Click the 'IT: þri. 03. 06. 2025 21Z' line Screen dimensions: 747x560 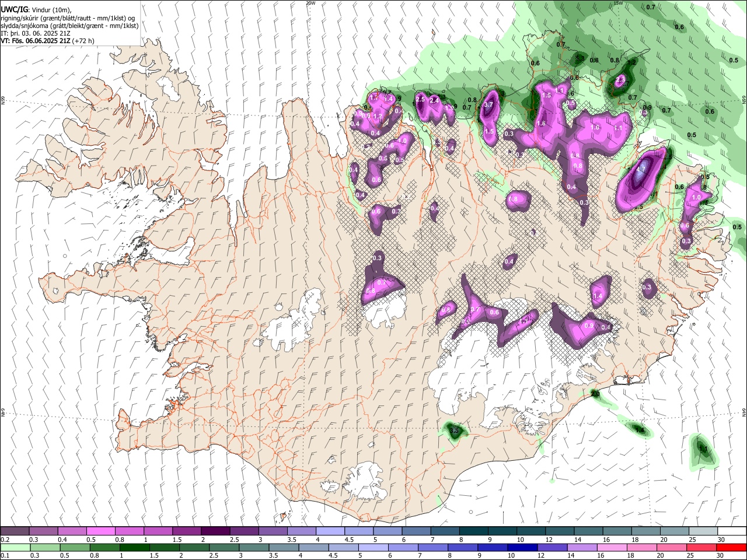click(36, 33)
